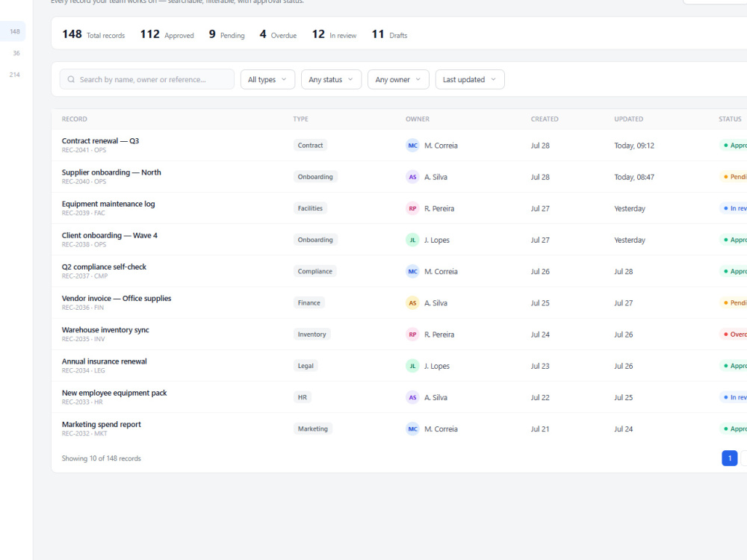Click the Overdue status on Warehouse inventory row

(x=734, y=335)
